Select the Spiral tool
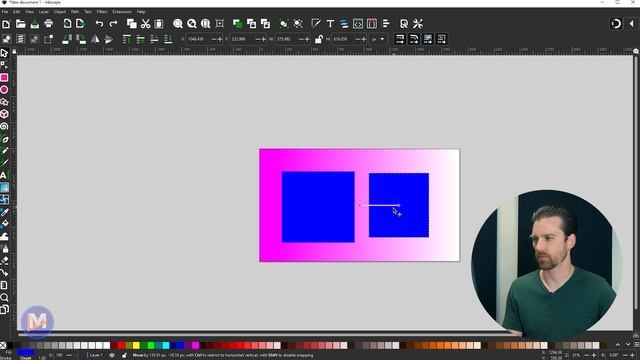Screen dimensions: 640x360 point(4,127)
